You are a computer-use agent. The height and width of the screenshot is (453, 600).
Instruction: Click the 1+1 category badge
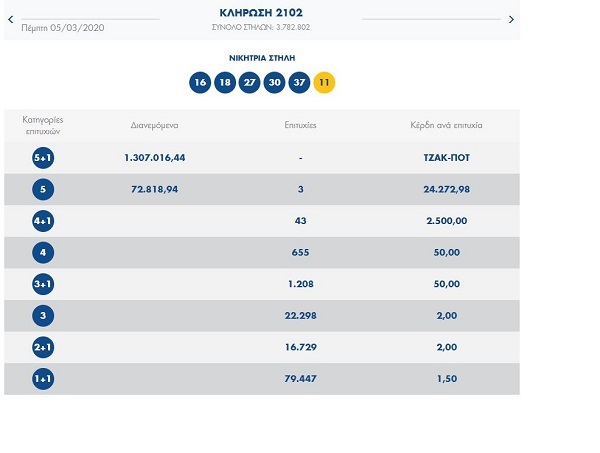[43, 379]
